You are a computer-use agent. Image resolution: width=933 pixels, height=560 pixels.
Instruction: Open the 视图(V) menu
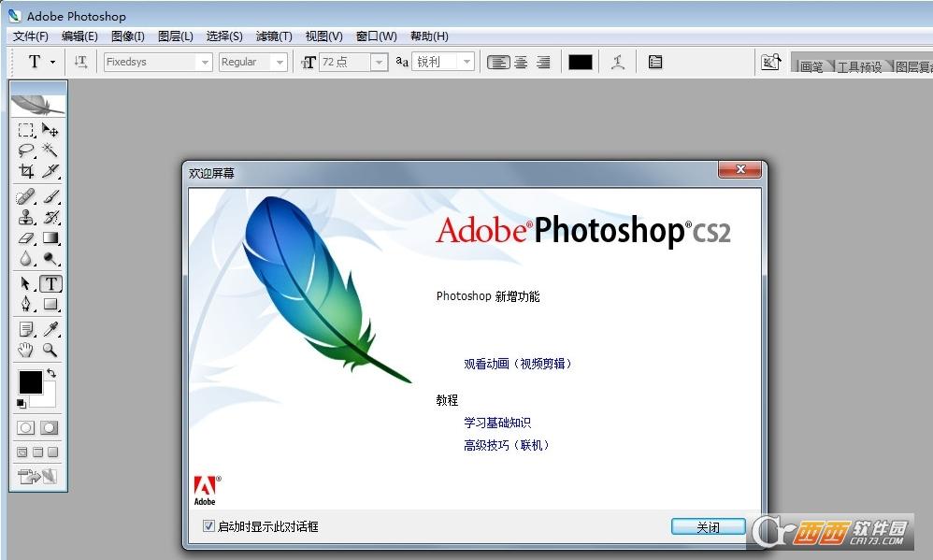(323, 36)
